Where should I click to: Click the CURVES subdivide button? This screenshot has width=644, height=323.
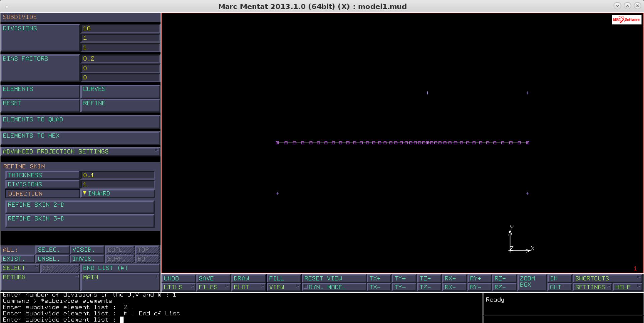(120, 91)
